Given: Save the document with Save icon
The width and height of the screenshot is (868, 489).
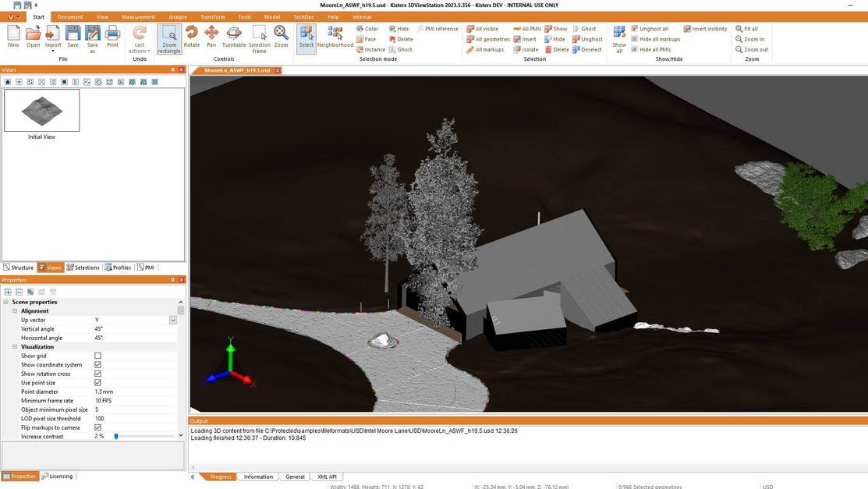Looking at the screenshot, I should pos(73,37).
